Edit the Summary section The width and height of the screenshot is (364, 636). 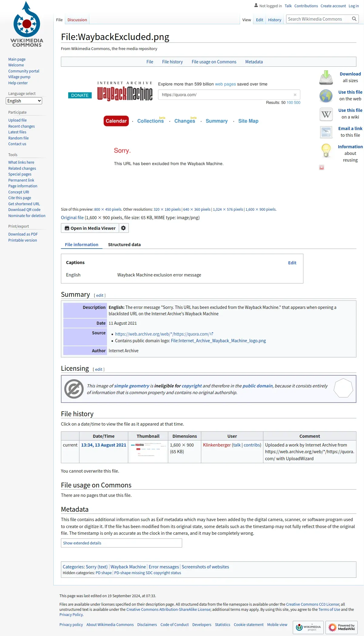pyautogui.click(x=100, y=295)
